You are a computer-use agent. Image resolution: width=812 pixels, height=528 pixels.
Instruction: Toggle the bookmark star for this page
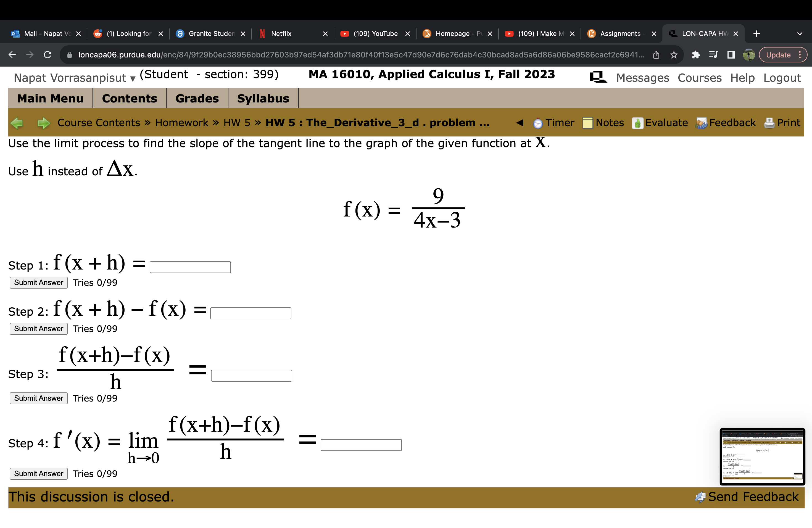674,55
